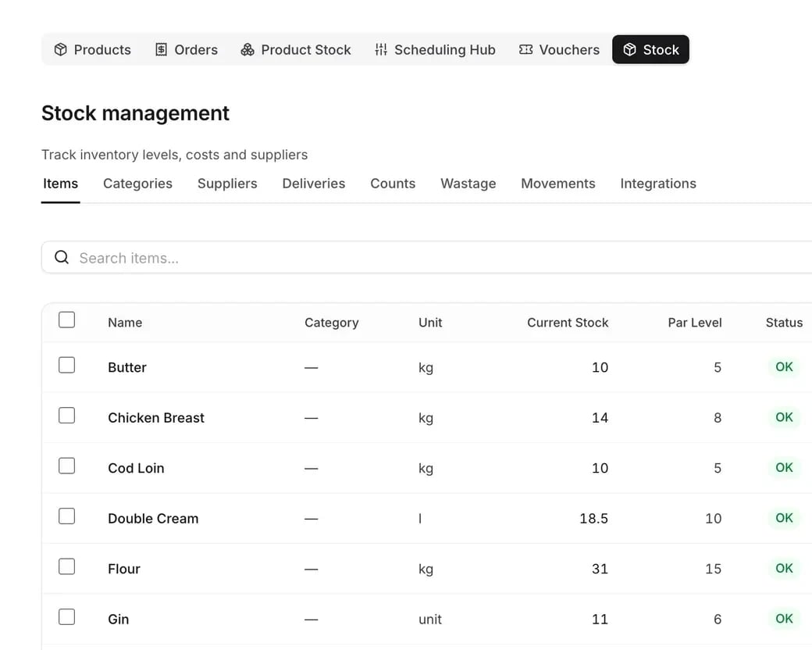Click the Chicken Breast item name
Viewport: 812px width, 650px height.
[x=156, y=418]
